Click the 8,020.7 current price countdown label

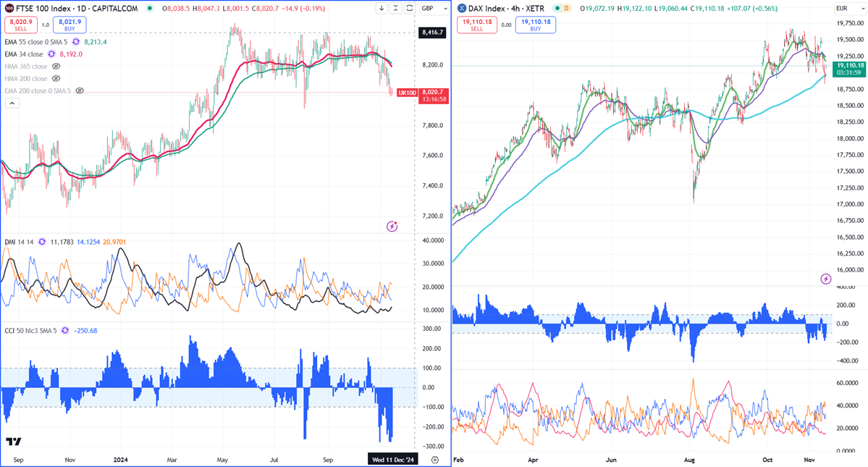(x=434, y=96)
